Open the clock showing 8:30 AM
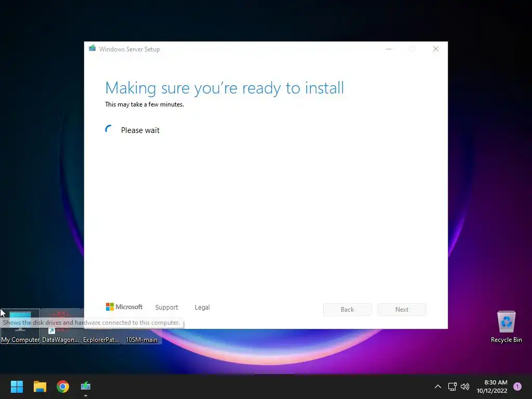The width and height of the screenshot is (532, 399). click(492, 387)
